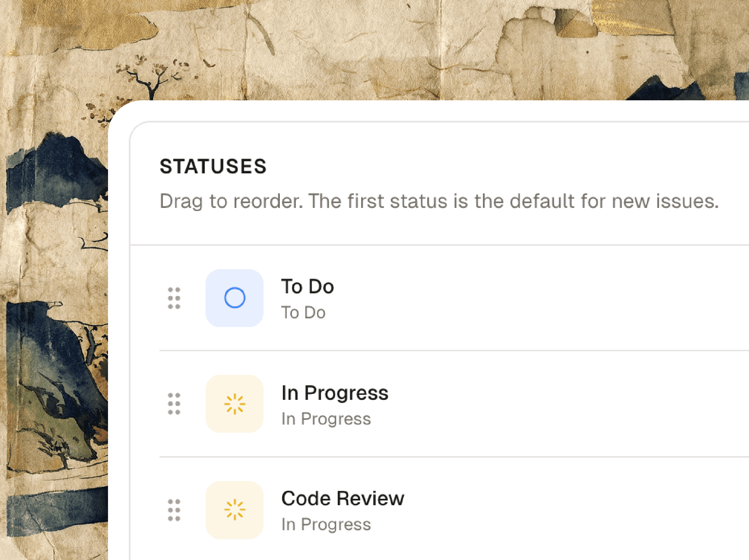Click the Code Review status name
Viewport: 749px width, 560px height.
click(343, 498)
